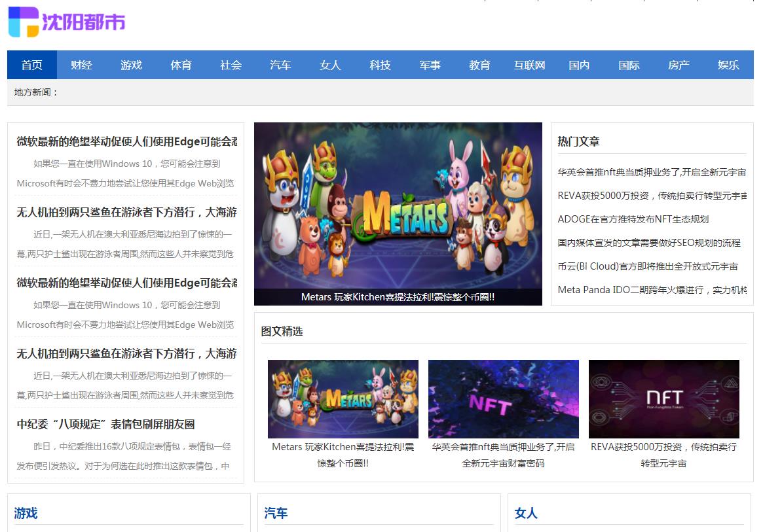Open the 互联网 navigation tab
763x532 pixels.
point(529,65)
